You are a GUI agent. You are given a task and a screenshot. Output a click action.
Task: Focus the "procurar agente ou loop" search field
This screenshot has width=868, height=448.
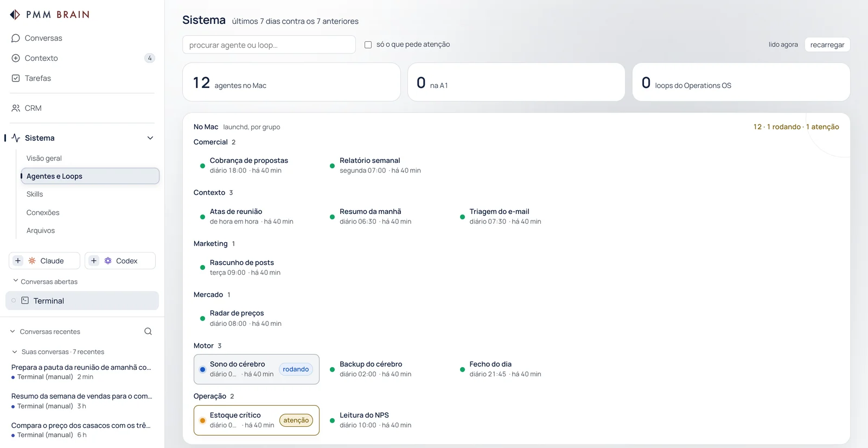[269, 45]
